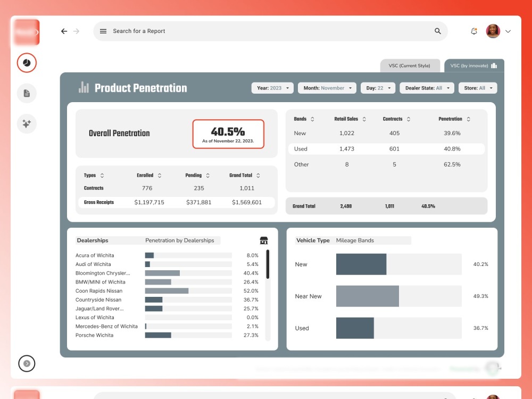Viewport: 532px width, 399px height.
Task: Sort by Bands column arrows
Action: click(312, 119)
